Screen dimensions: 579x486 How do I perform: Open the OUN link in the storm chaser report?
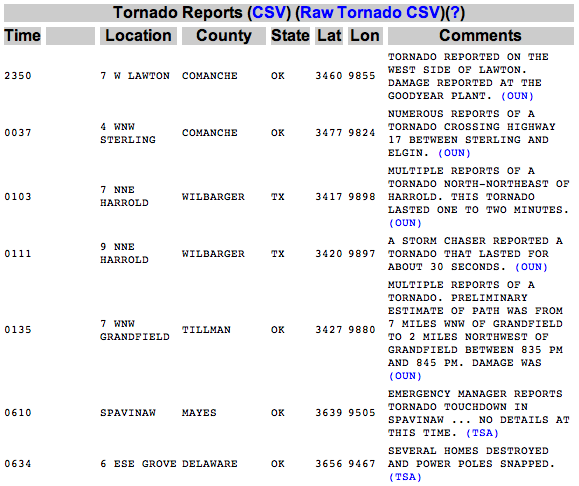pos(531,267)
